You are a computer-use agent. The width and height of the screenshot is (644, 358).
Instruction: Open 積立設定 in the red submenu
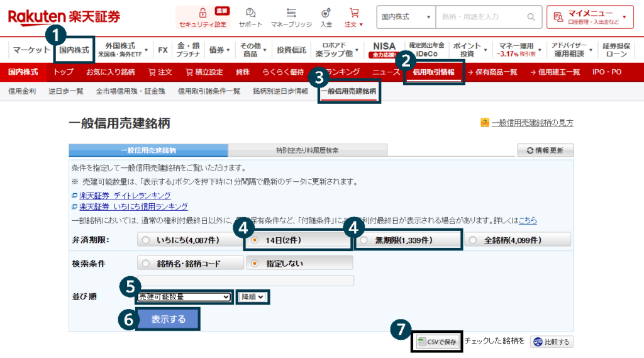(x=204, y=72)
